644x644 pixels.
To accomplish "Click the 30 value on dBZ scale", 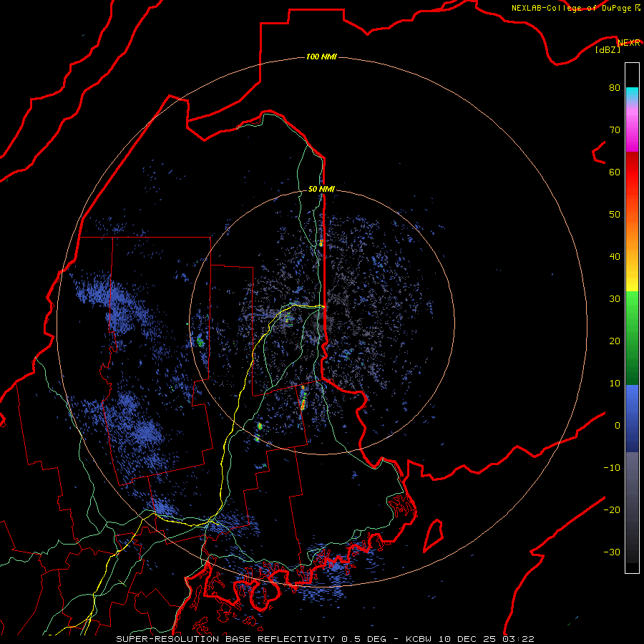I will tap(615, 299).
